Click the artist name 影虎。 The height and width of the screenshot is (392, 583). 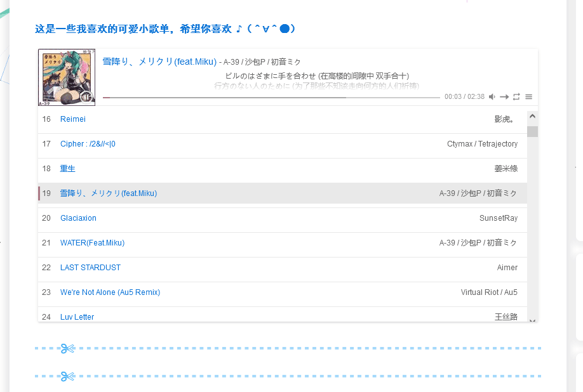pos(504,119)
